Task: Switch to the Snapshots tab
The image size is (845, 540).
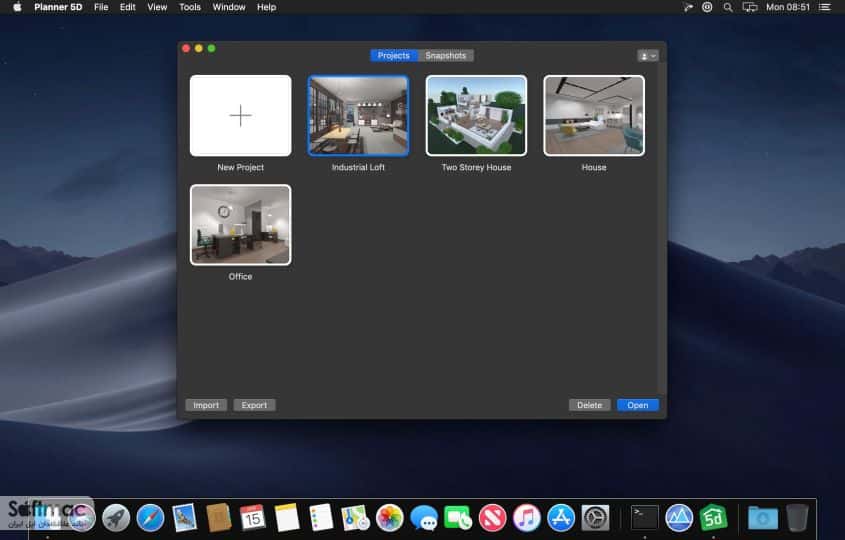Action: tap(446, 56)
